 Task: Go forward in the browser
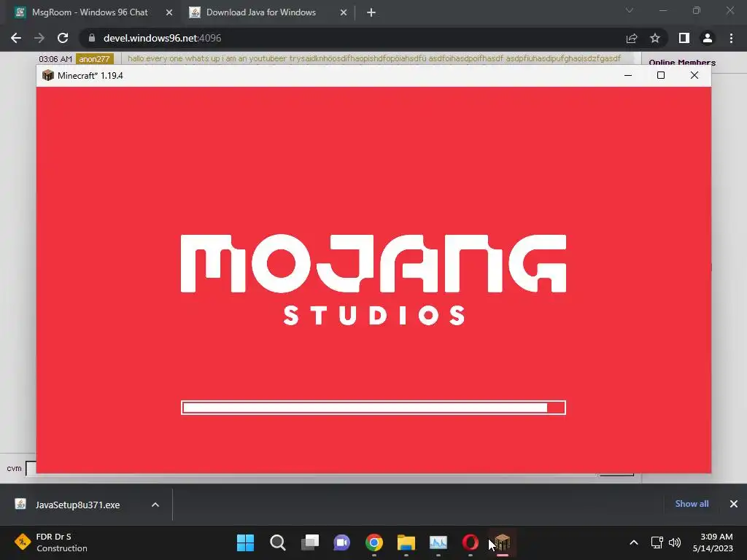pos(39,38)
